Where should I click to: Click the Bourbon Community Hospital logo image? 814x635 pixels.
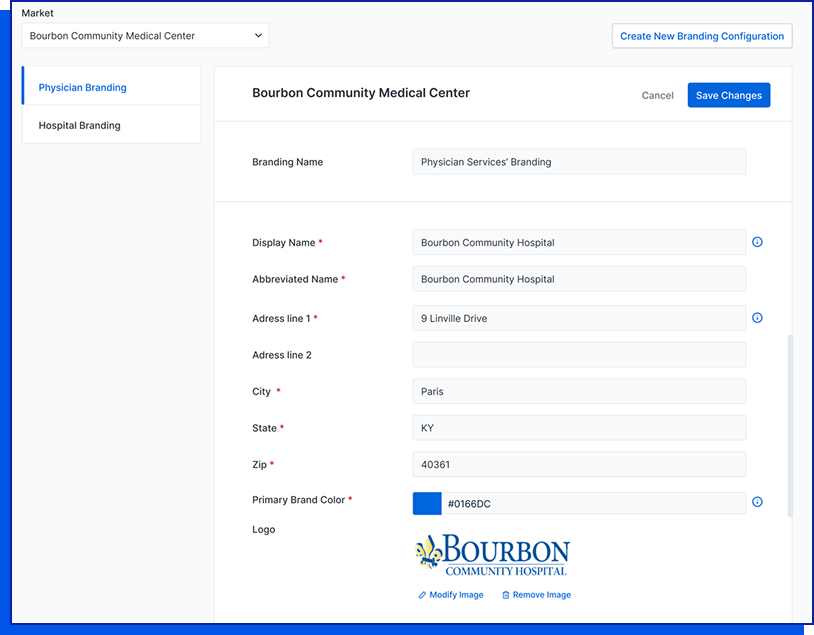[492, 555]
